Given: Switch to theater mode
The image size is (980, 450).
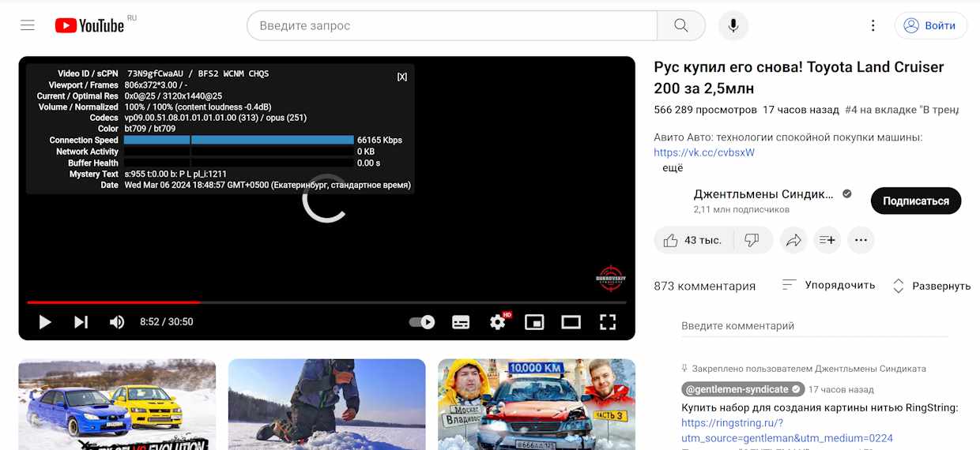Looking at the screenshot, I should 571,321.
